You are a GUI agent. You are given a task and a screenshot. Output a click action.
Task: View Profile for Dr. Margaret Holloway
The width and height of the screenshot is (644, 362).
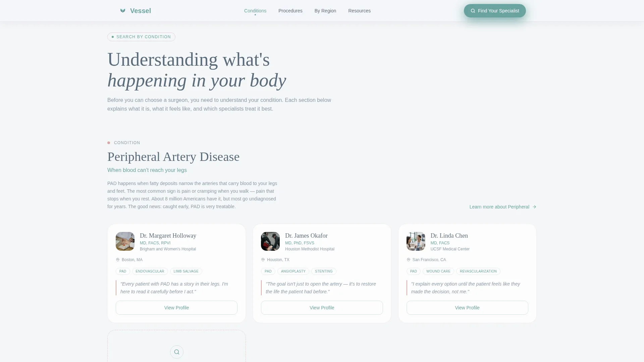pyautogui.click(x=176, y=308)
